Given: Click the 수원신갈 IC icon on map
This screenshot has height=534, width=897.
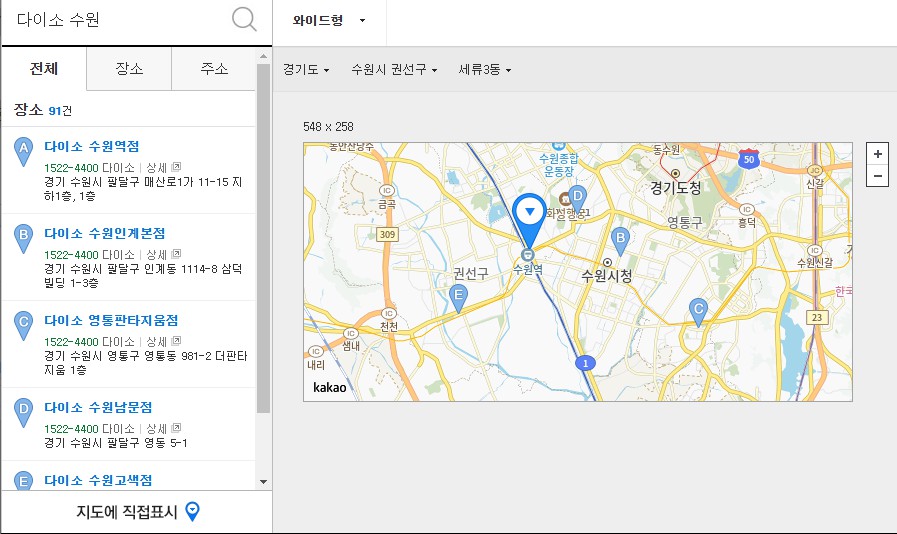Looking at the screenshot, I should (815, 251).
